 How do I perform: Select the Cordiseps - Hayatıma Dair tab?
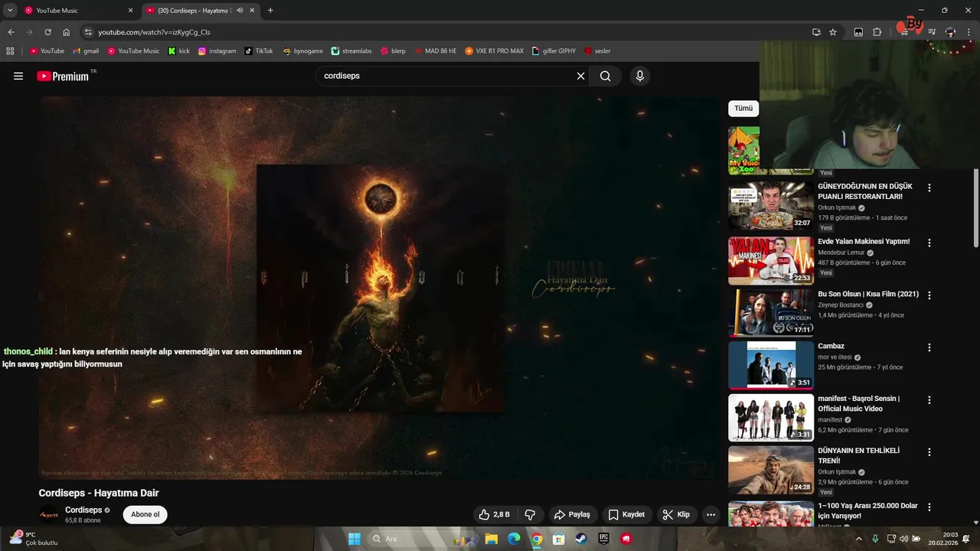tap(201, 10)
